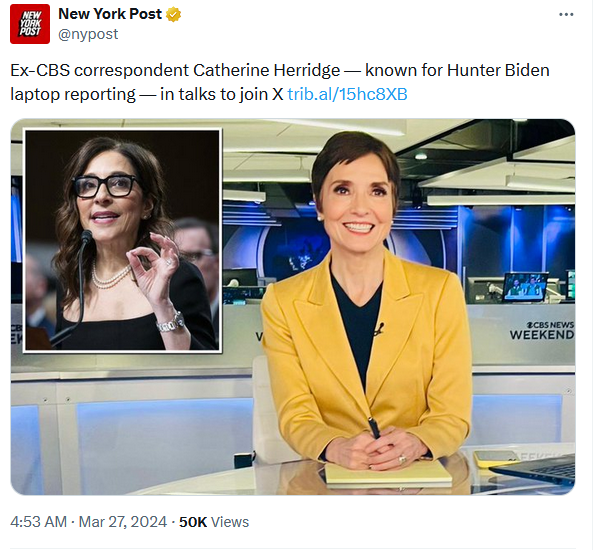
Task: Click the yellow notepad on the desk
Action: pyautogui.click(x=388, y=474)
